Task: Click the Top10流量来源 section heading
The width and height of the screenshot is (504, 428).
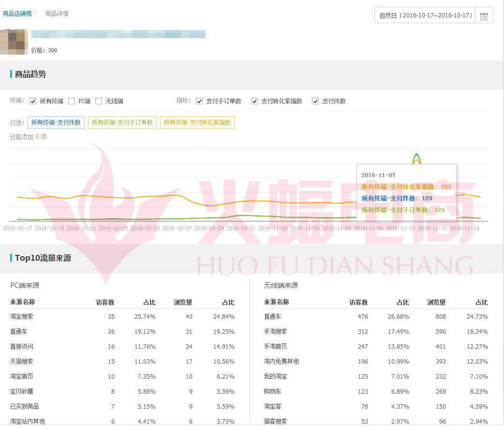Action: [x=43, y=258]
